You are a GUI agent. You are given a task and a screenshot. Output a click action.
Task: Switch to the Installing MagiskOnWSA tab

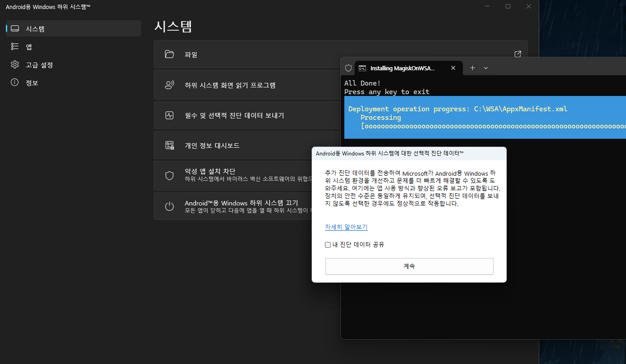click(x=402, y=68)
